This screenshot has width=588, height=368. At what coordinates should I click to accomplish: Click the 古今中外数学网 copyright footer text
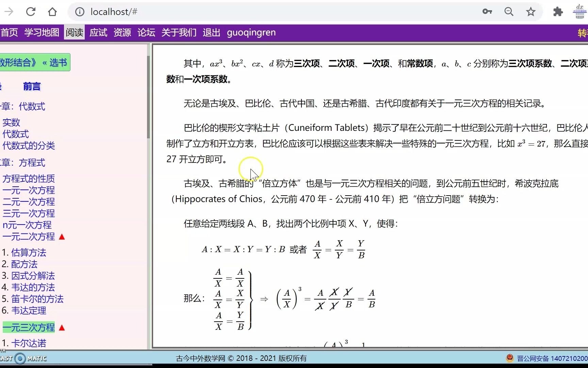pos(241,358)
